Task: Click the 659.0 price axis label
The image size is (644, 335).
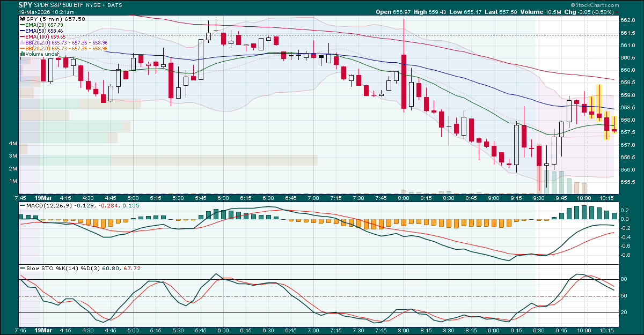Action: (x=628, y=95)
